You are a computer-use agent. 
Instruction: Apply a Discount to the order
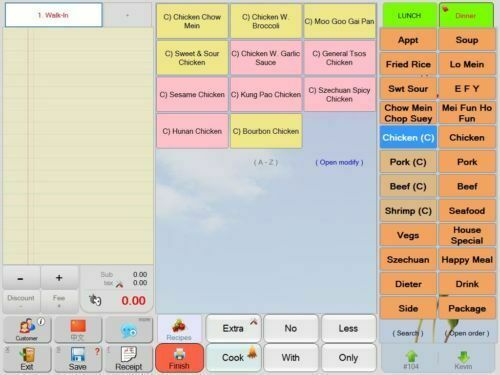[x=21, y=301]
